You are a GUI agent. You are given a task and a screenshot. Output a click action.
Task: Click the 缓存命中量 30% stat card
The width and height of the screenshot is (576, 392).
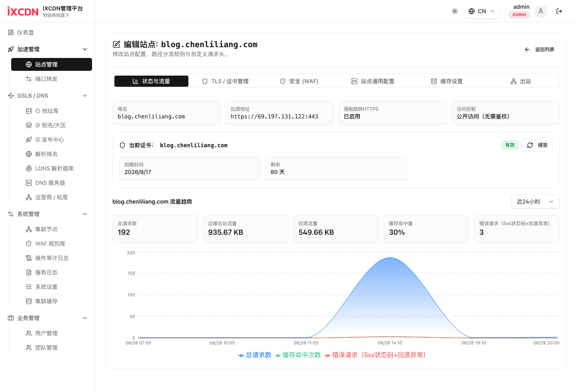pyautogui.click(x=426, y=229)
